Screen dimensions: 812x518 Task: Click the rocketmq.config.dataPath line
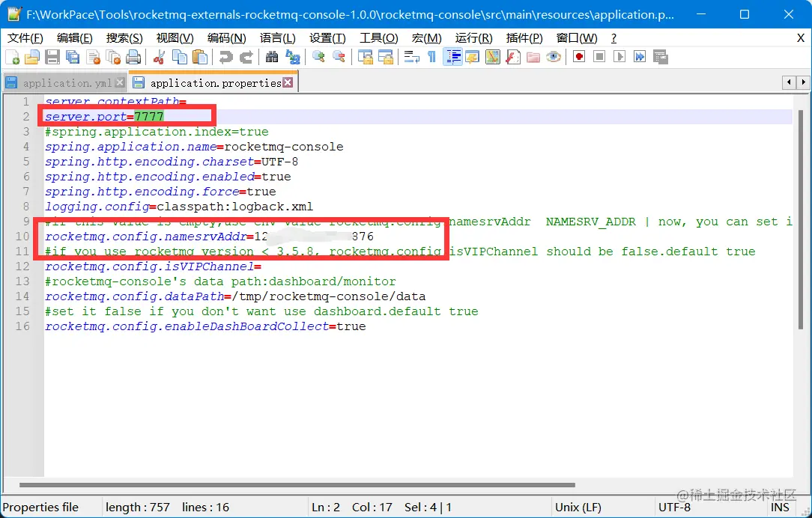pos(235,296)
